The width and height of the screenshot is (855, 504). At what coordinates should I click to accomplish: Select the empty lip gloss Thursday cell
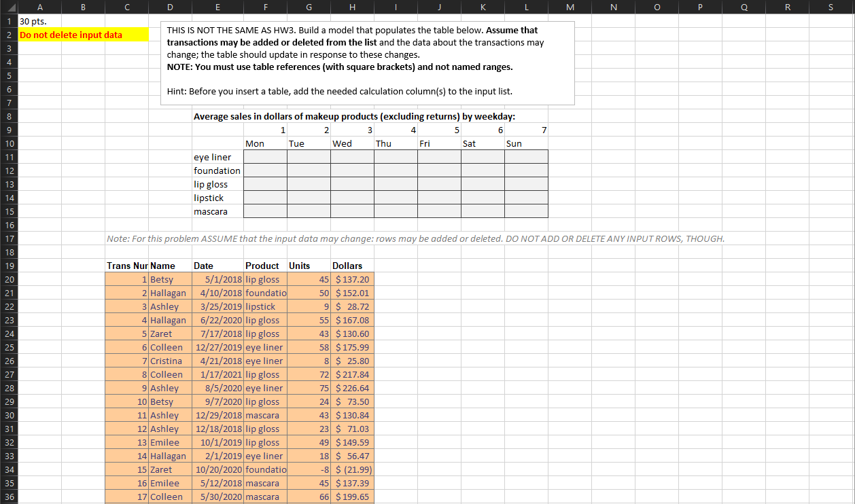click(396, 184)
